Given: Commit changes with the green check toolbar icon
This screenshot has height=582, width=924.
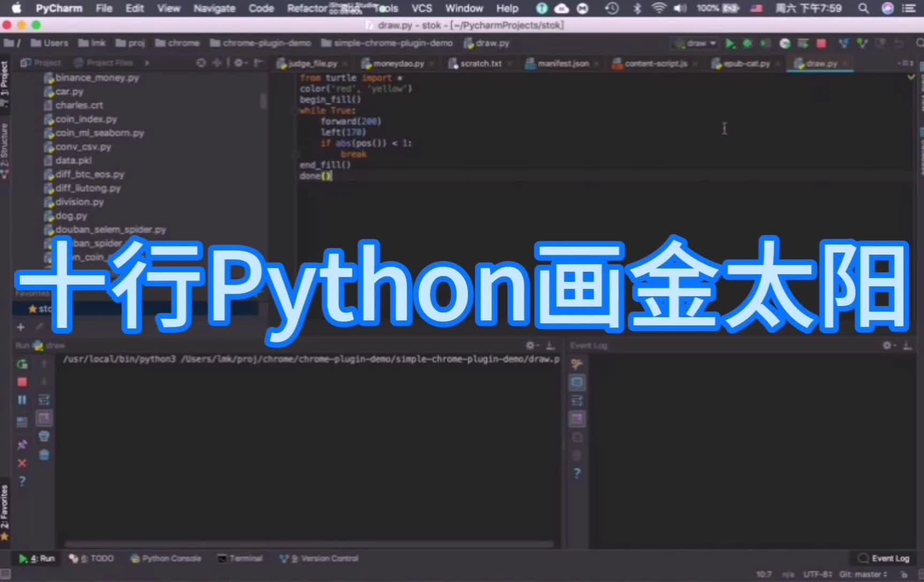Looking at the screenshot, I should [863, 44].
